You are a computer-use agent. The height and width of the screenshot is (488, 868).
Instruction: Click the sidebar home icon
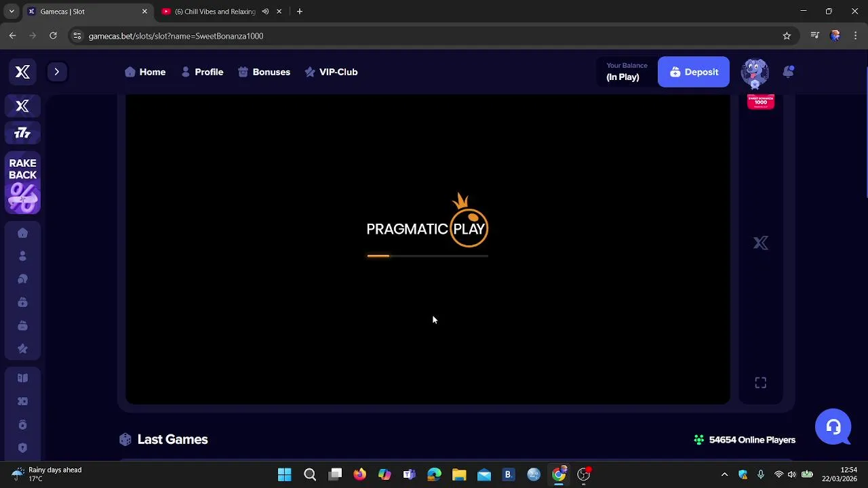[22, 233]
